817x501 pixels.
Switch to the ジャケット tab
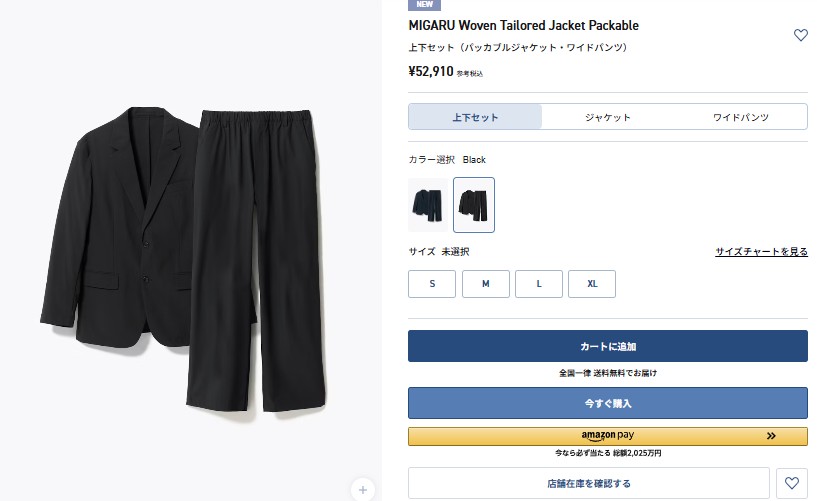[x=608, y=117]
